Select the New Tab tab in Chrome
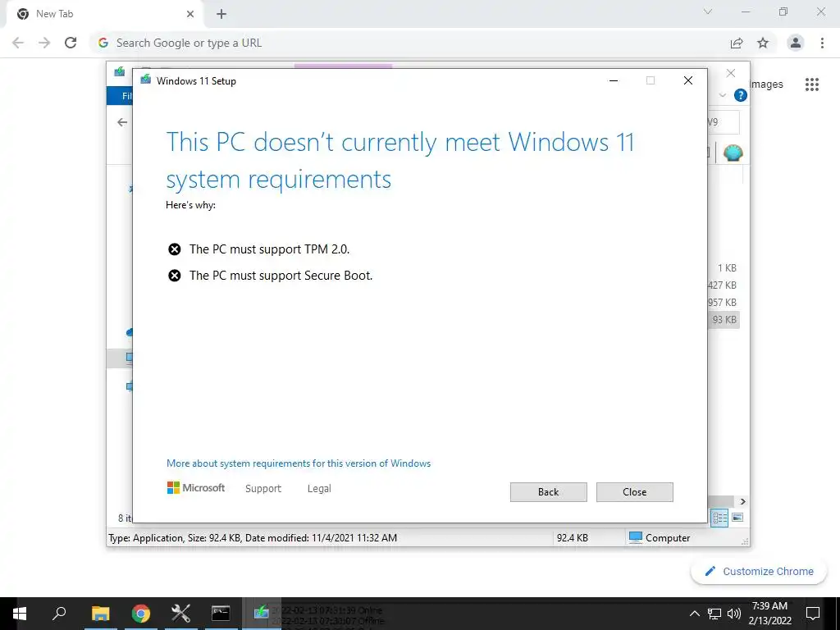840x630 pixels. [104, 14]
